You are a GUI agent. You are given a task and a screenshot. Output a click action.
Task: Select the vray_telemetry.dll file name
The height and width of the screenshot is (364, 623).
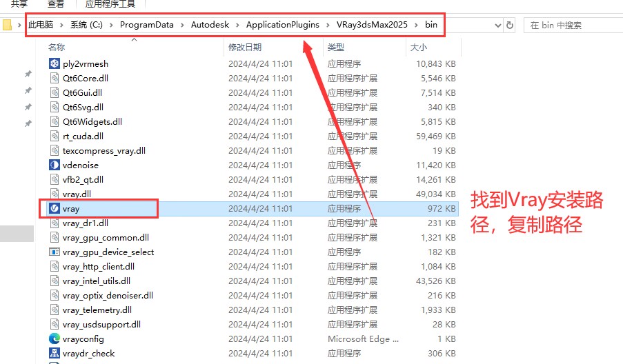click(97, 310)
